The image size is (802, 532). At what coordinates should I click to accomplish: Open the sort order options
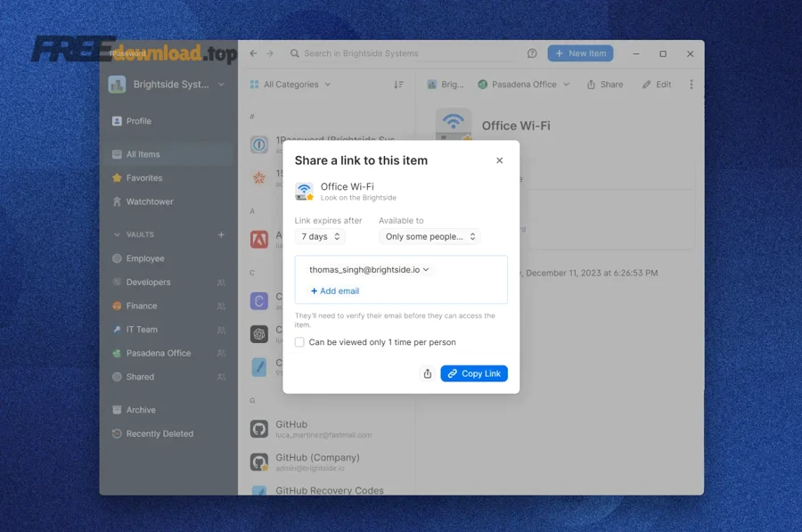click(x=399, y=84)
